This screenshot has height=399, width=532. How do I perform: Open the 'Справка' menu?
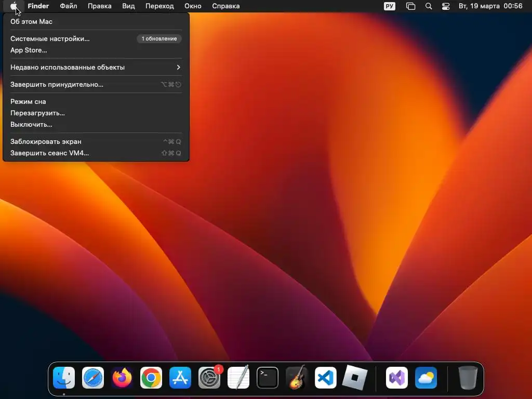pyautogui.click(x=226, y=6)
